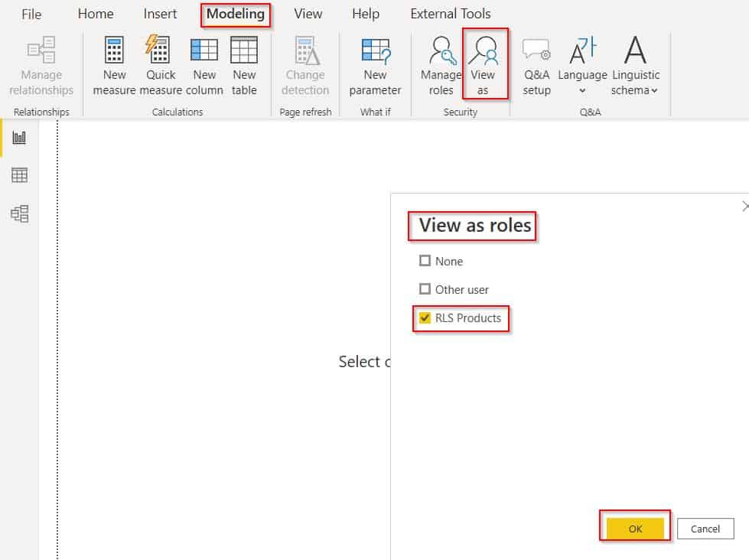
Task: Open Q&A setup
Action: [536, 66]
